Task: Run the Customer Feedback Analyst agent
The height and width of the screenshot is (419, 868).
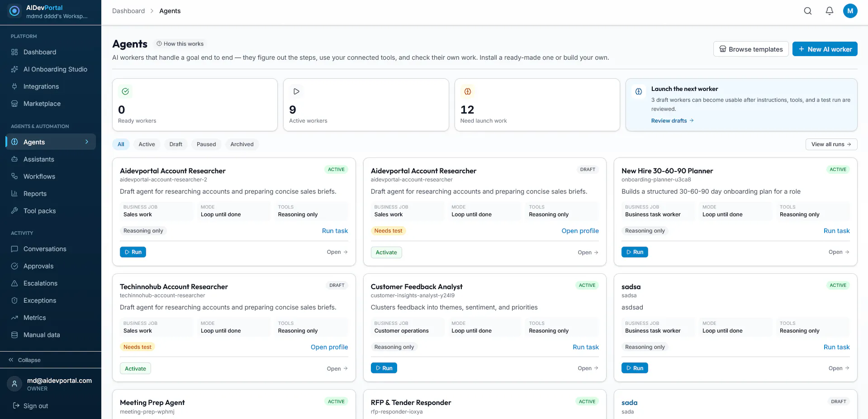Action: click(x=384, y=368)
